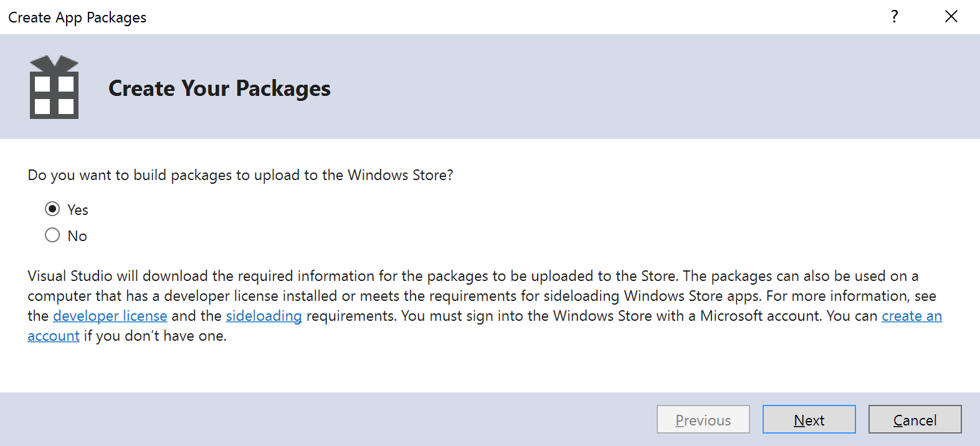Click the Windows Store upload question text
Screen dimensions: 980x446
pos(240,175)
